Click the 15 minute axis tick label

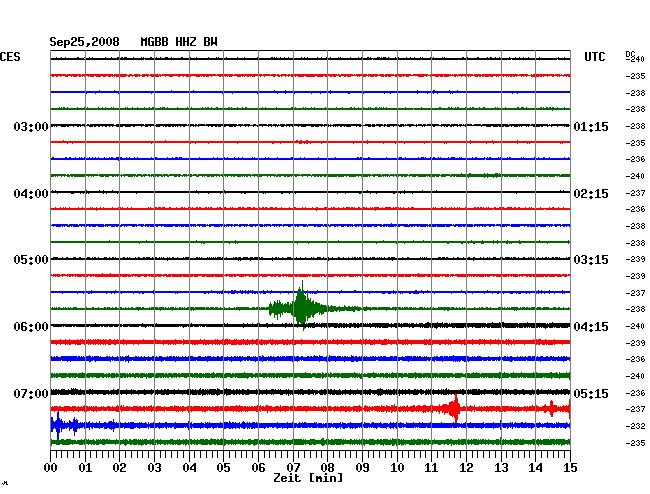click(570, 468)
